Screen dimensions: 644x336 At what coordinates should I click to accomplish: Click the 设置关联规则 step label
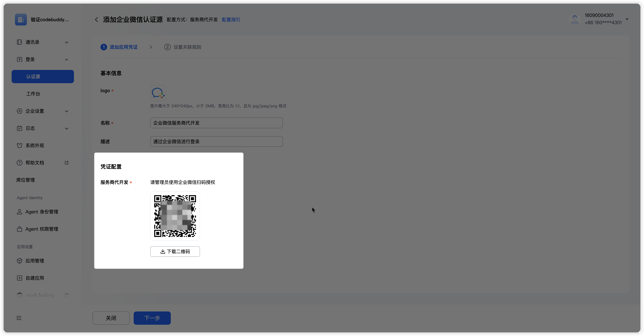point(187,47)
